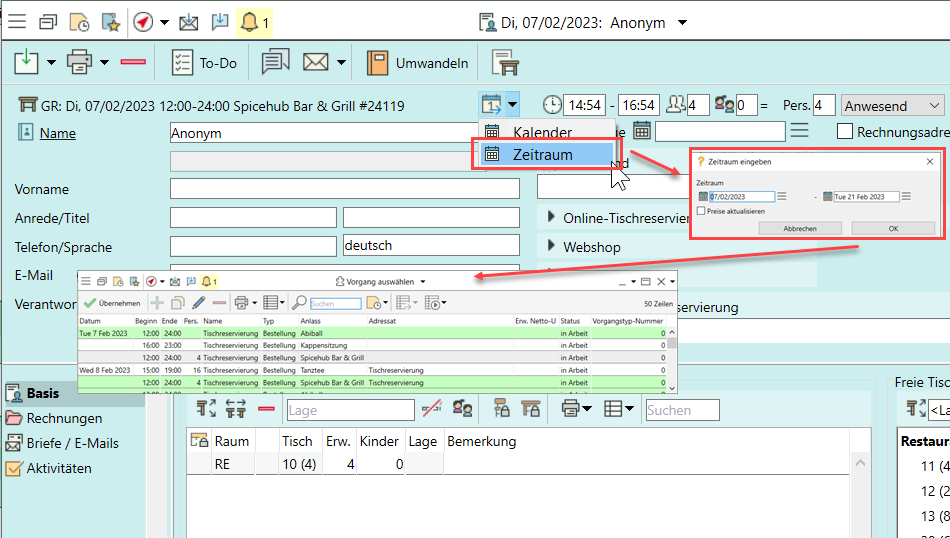Open the To-Do checklist
The height and width of the screenshot is (538, 950).
pos(204,63)
